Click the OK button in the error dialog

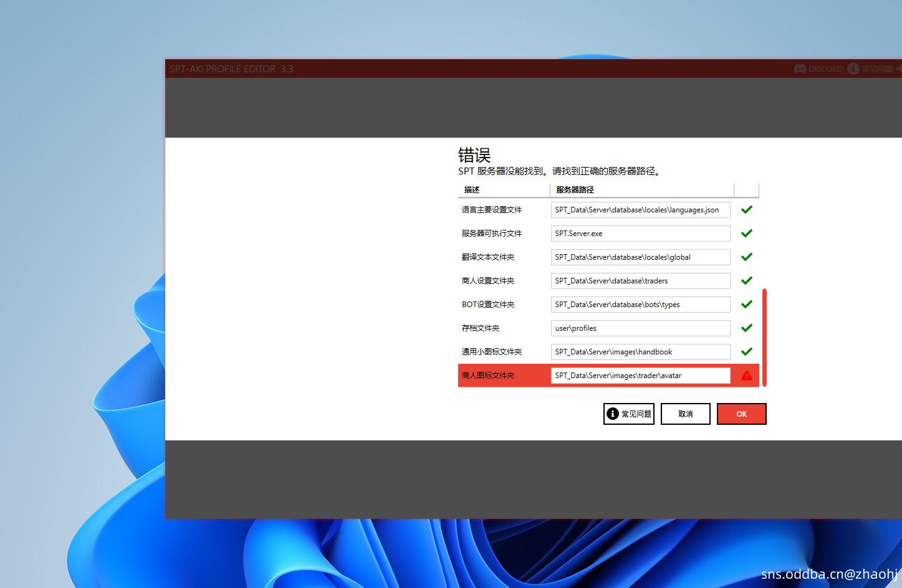tap(741, 414)
